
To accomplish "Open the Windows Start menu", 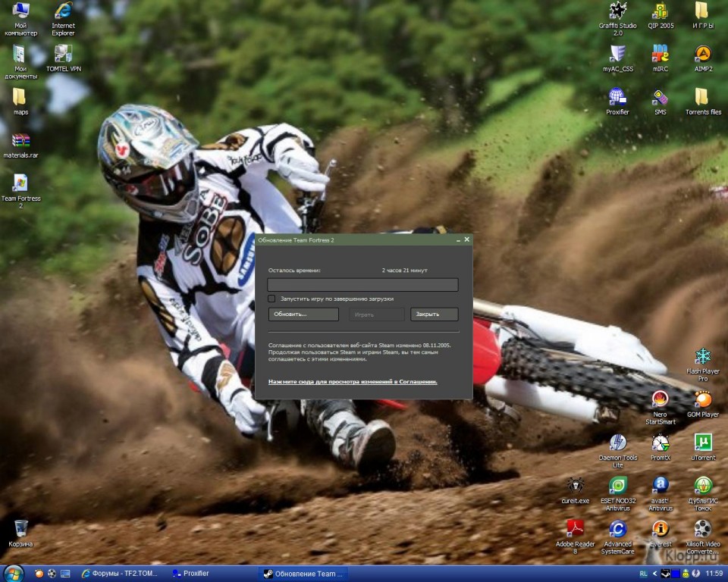I will click(14, 573).
